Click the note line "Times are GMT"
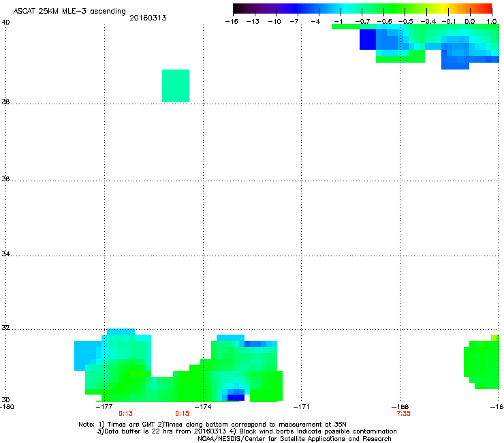Image resolution: width=504 pixels, height=443 pixels. 131,425
